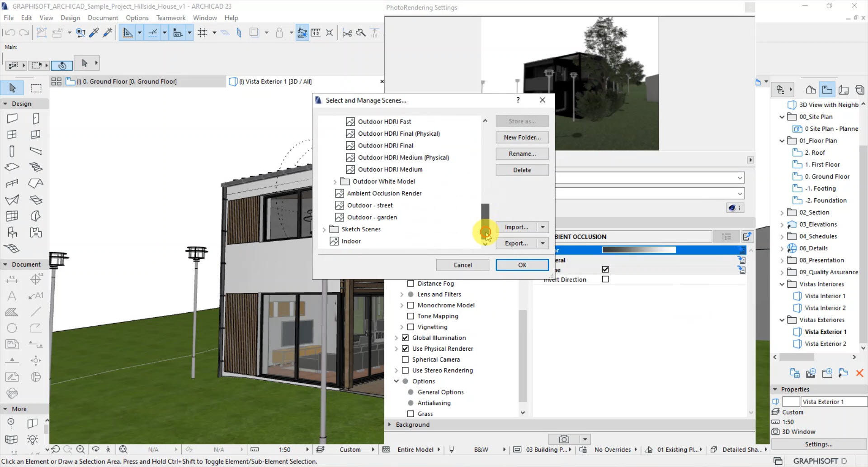The height and width of the screenshot is (467, 868).
Task: Open the Measure tool from the toolbar
Action: [x=316, y=32]
